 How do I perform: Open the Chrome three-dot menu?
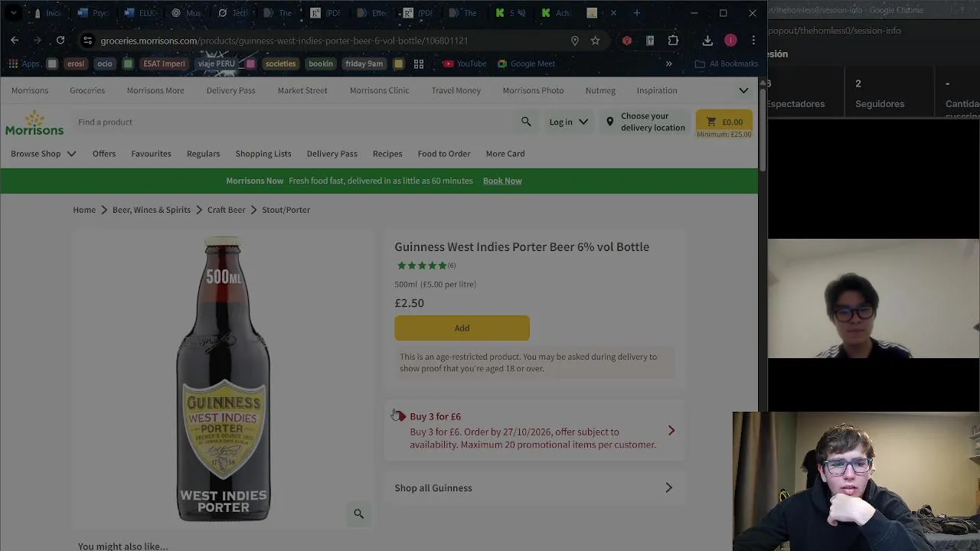click(753, 40)
